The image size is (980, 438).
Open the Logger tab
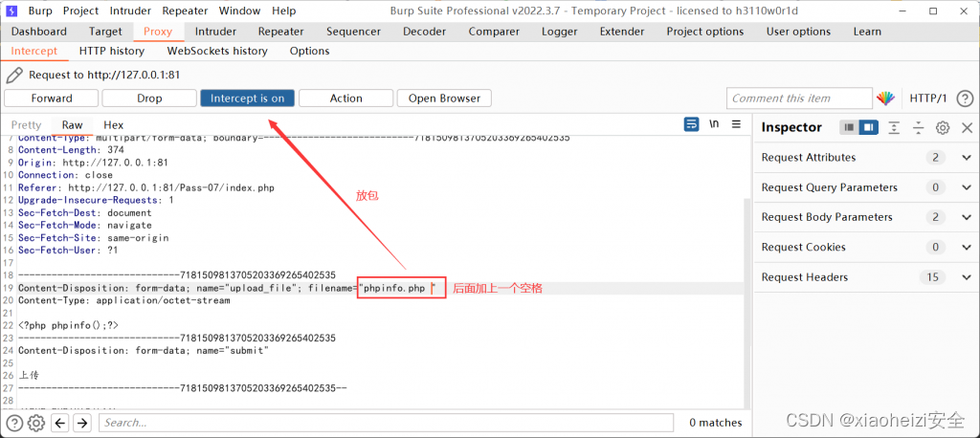(x=559, y=32)
